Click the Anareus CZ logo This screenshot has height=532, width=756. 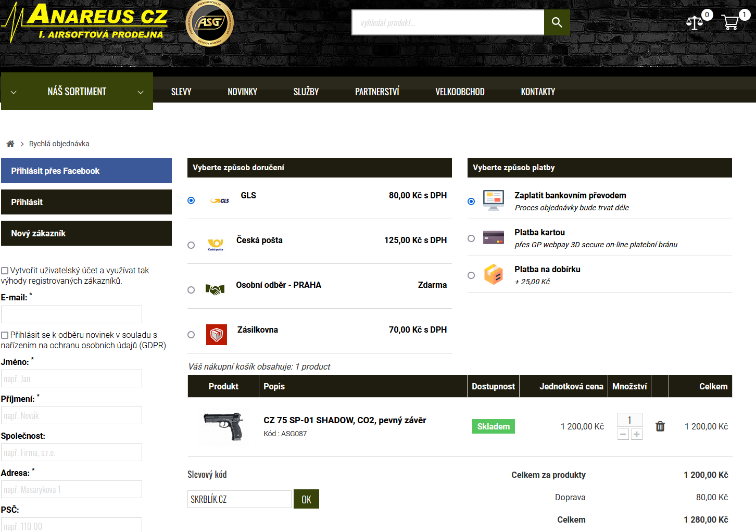(x=86, y=22)
